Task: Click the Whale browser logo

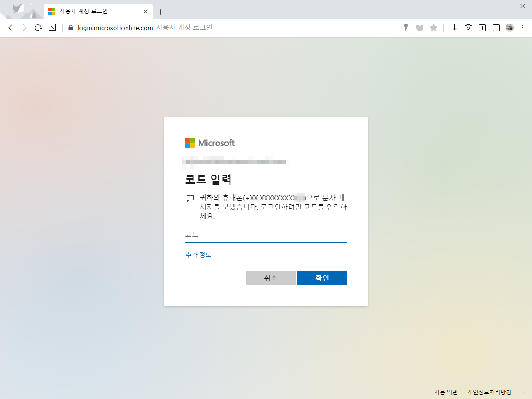Action: pos(18,8)
